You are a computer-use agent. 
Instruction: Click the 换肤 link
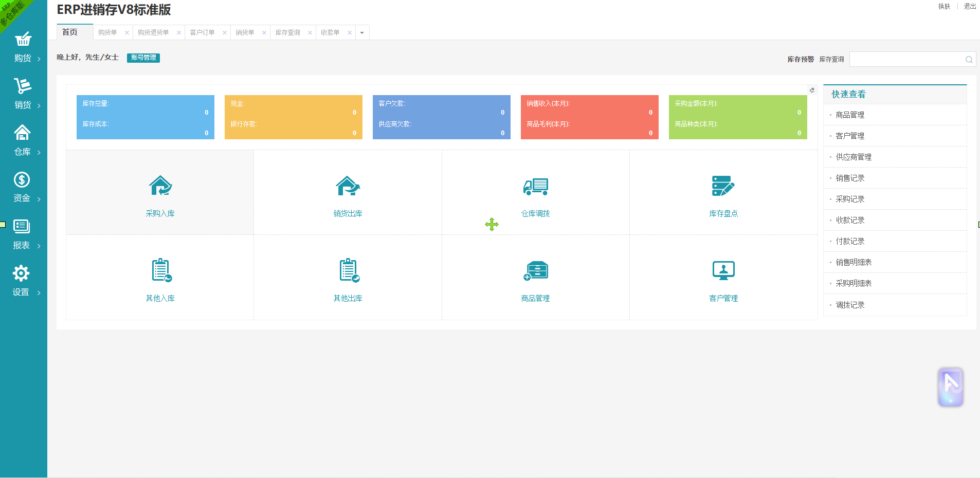click(x=944, y=6)
